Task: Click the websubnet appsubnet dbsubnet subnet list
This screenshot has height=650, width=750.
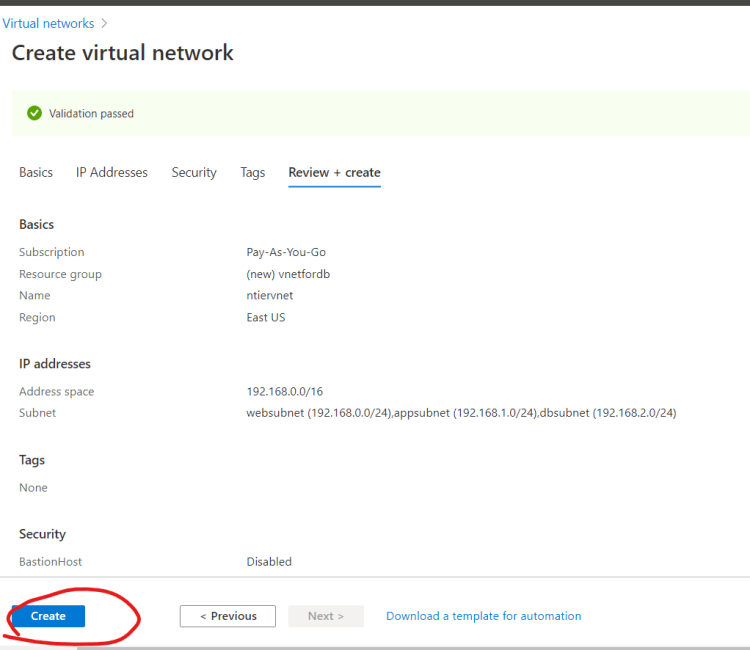Action: 462,413
